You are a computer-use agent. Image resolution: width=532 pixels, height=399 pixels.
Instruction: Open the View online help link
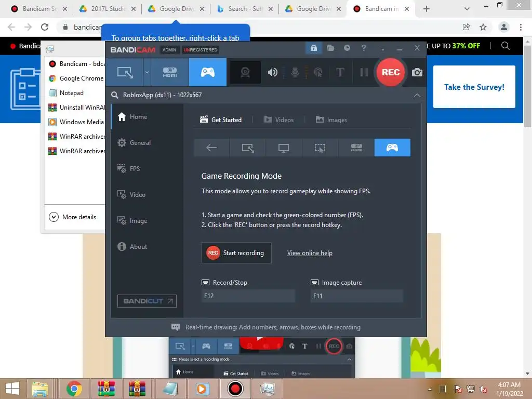(310, 253)
